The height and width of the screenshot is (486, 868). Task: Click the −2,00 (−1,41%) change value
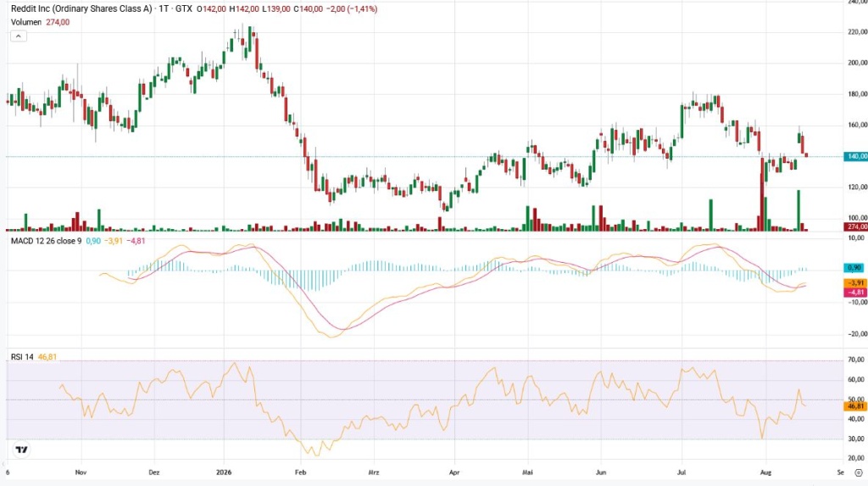point(352,8)
